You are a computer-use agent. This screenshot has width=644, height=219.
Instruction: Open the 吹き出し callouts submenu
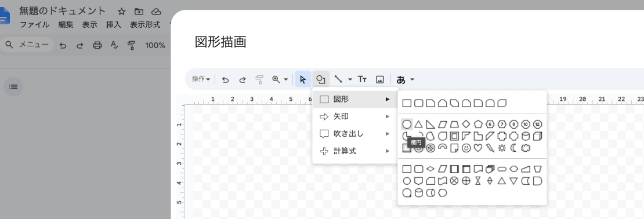click(x=355, y=134)
